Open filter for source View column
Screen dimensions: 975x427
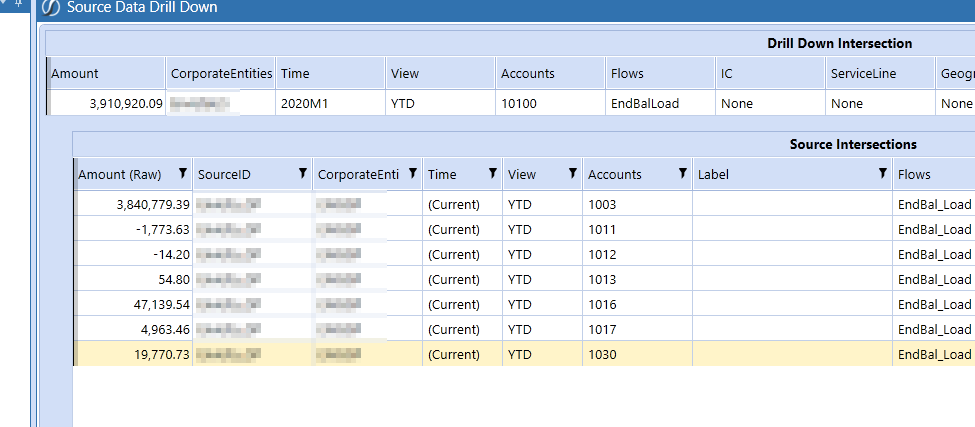tap(573, 174)
